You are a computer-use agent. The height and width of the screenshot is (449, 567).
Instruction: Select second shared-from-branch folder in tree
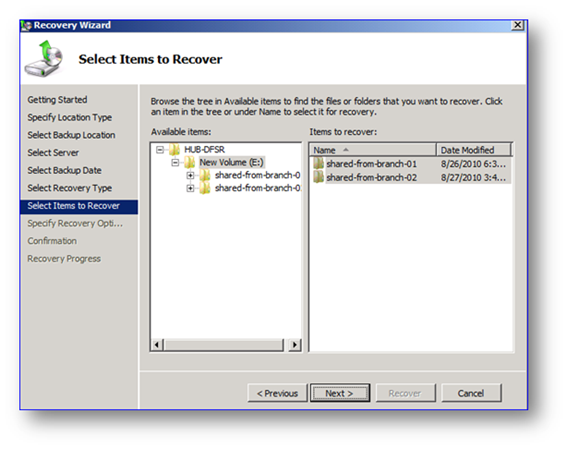(x=257, y=188)
